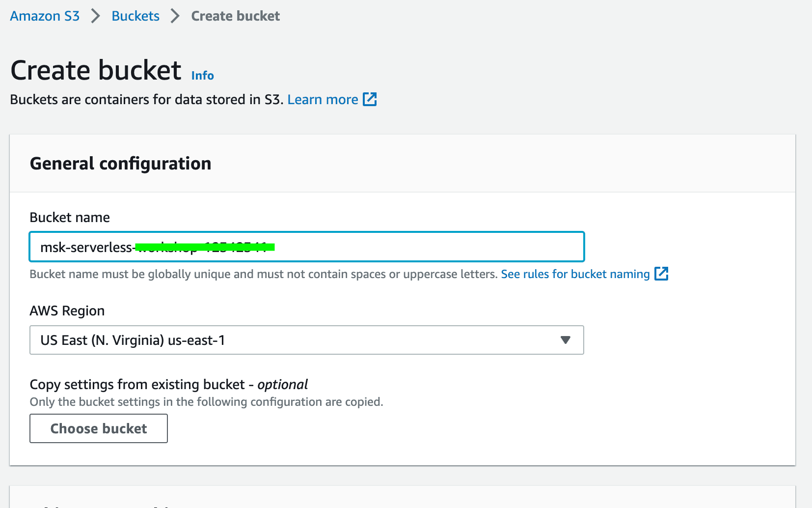Click the AWS Region label
The height and width of the screenshot is (508, 812).
[x=67, y=311]
